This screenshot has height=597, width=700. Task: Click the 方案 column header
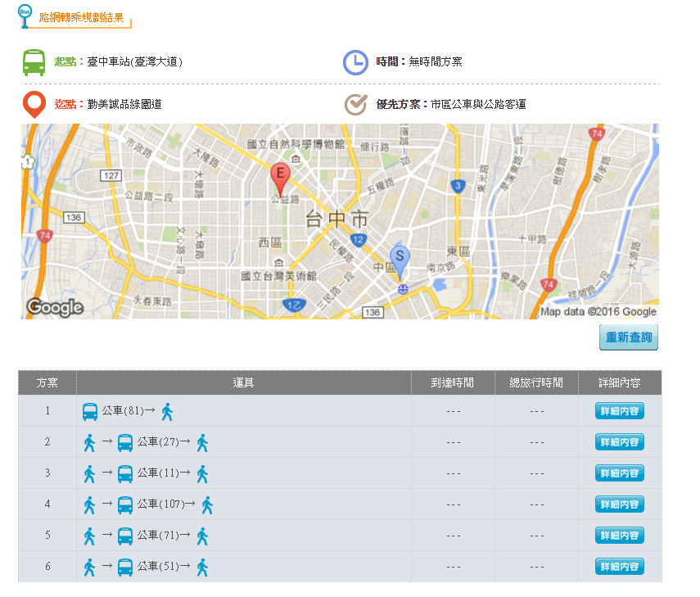[47, 382]
